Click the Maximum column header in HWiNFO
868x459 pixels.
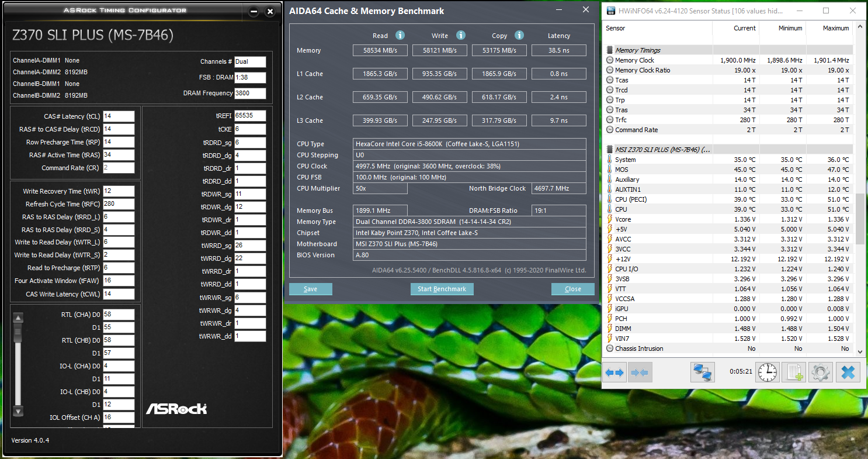[836, 28]
